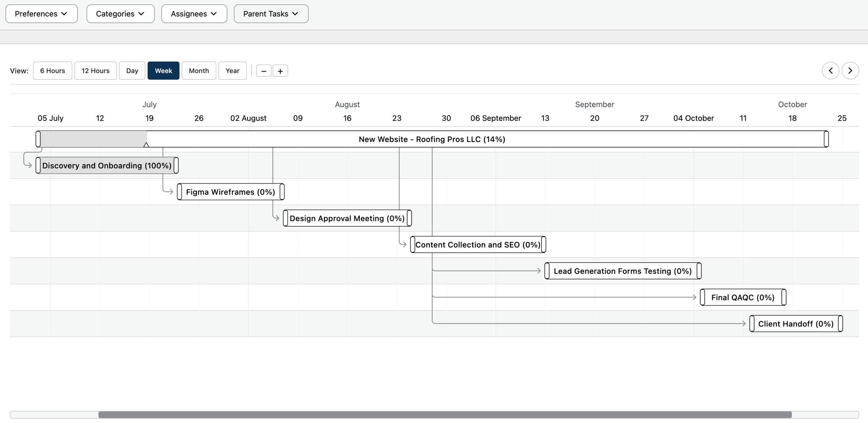The height and width of the screenshot is (423, 868).
Task: Click right handle of Client Handoff bar
Action: point(840,324)
